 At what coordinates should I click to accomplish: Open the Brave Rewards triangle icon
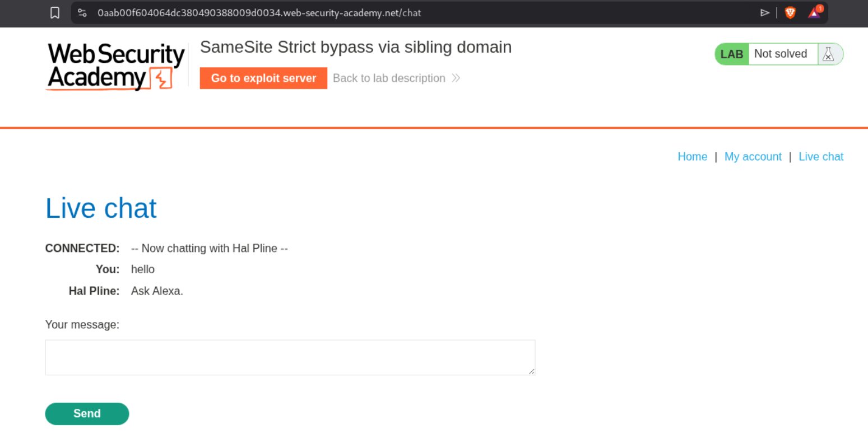pyautogui.click(x=814, y=13)
